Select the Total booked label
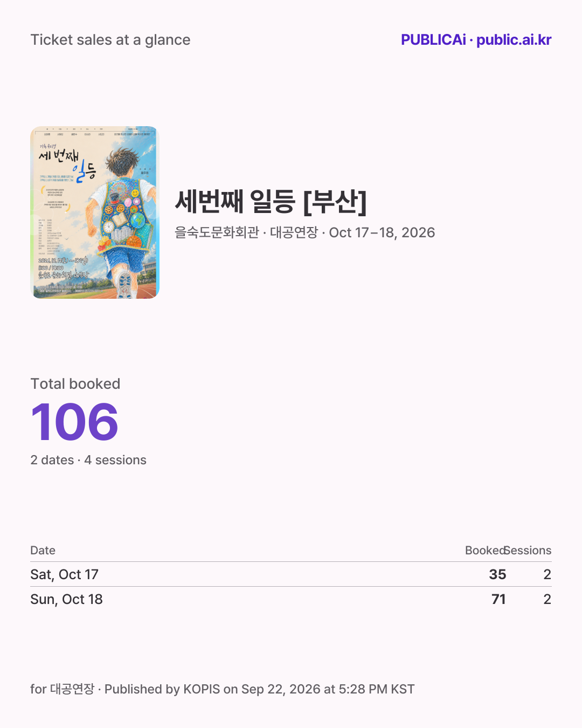The width and height of the screenshot is (582, 728). 75,384
